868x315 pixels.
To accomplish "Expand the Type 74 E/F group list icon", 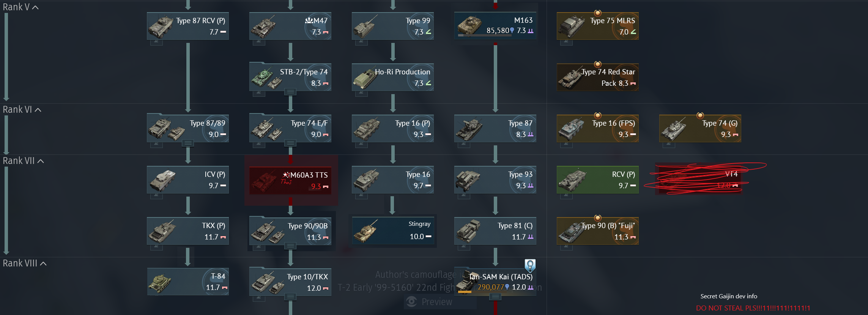I will coord(290,143).
